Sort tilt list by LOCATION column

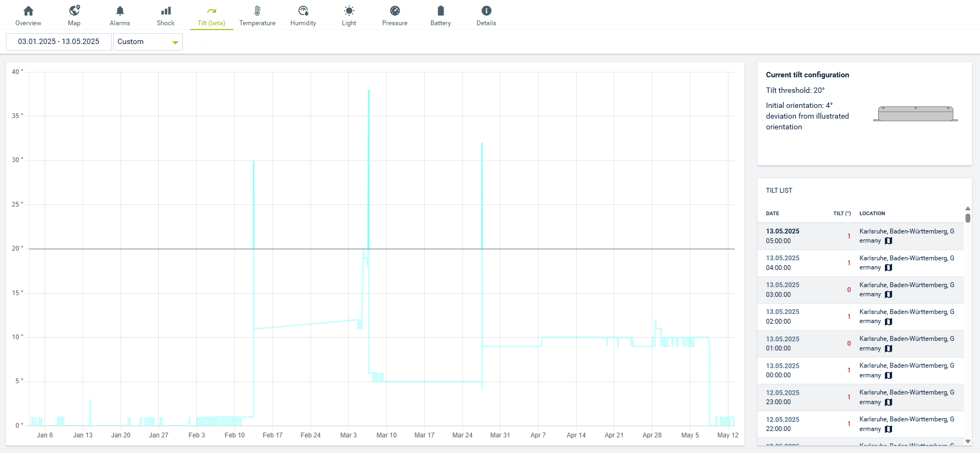[872, 214]
